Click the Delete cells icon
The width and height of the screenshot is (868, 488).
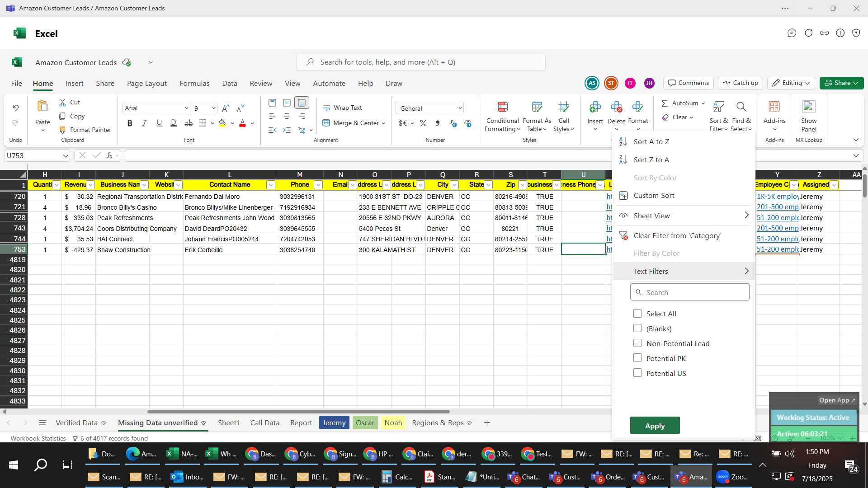616,107
